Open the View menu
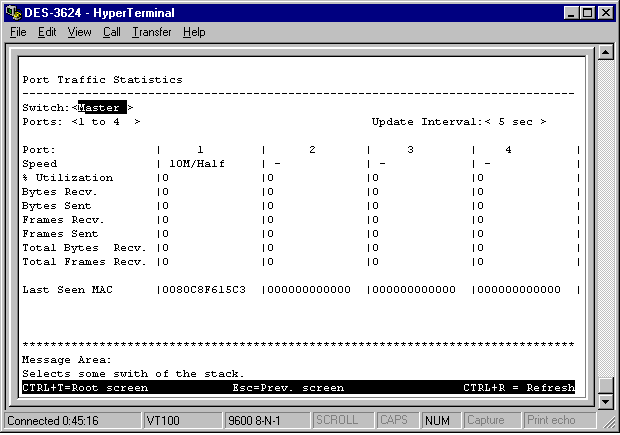The width and height of the screenshot is (620, 435). point(79,32)
